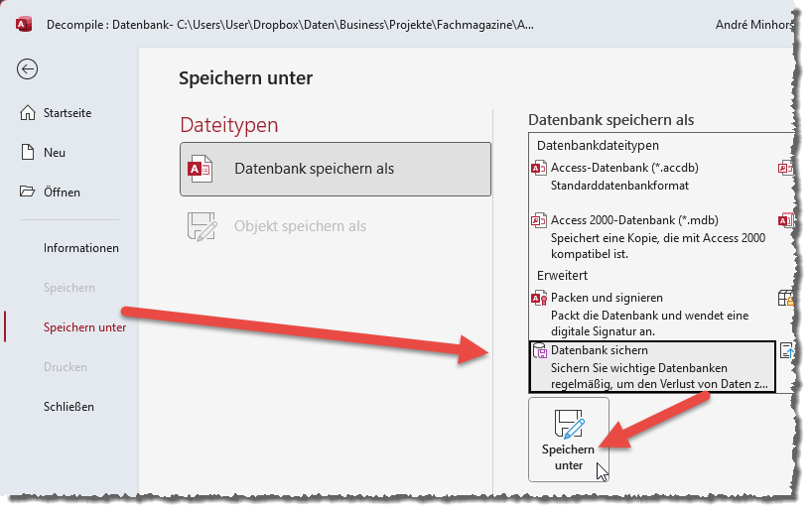Click the Neu blank page icon
The image size is (812, 515).
[28, 152]
